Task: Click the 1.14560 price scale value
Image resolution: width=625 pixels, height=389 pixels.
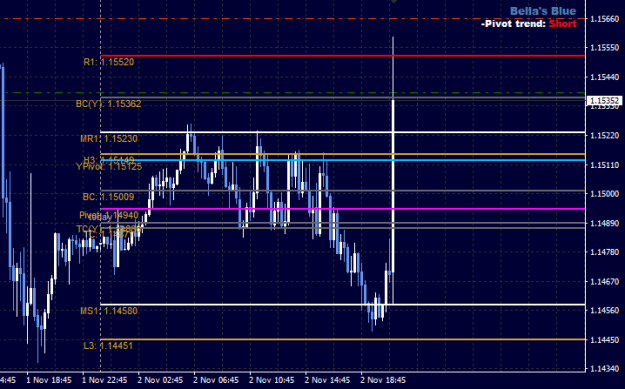Action: pyautogui.click(x=605, y=310)
